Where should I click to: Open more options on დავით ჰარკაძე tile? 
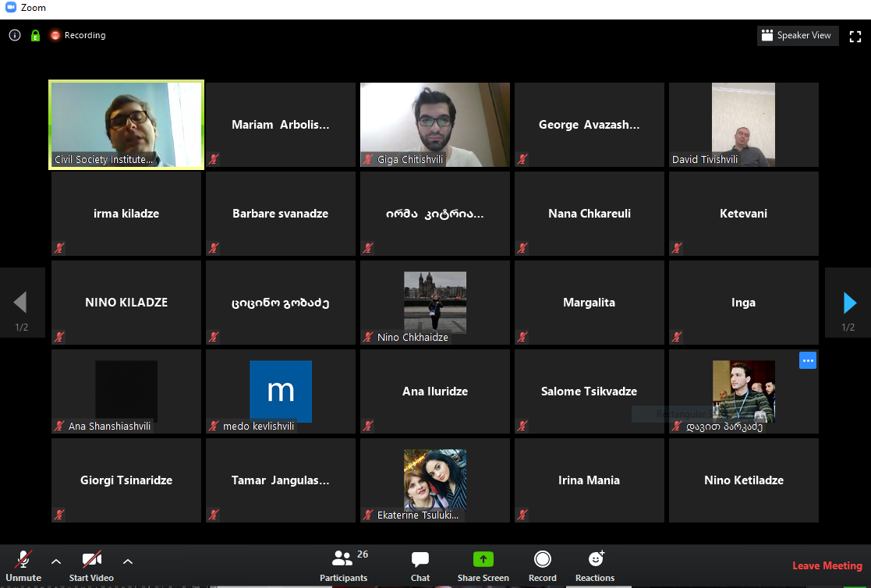[808, 361]
